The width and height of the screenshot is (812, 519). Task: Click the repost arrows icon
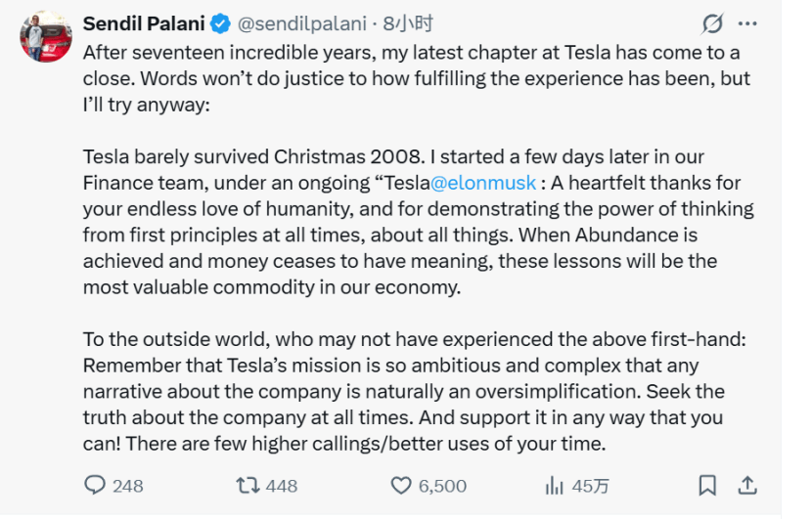(248, 485)
